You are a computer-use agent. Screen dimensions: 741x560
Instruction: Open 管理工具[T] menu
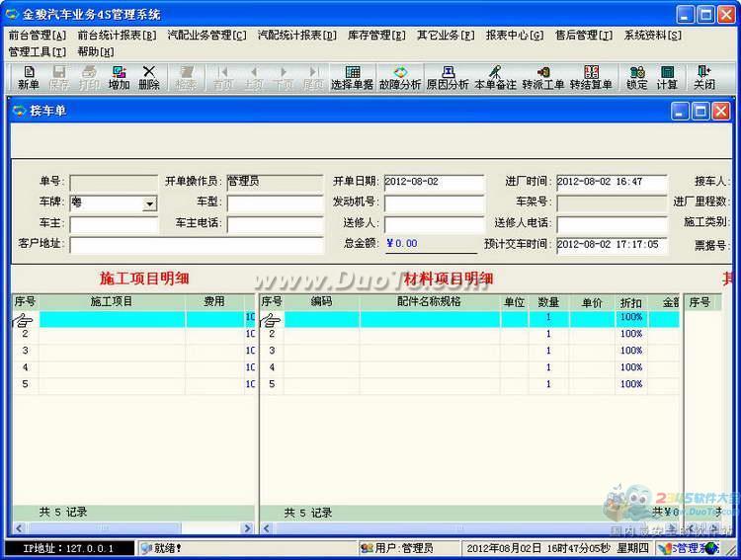click(38, 51)
